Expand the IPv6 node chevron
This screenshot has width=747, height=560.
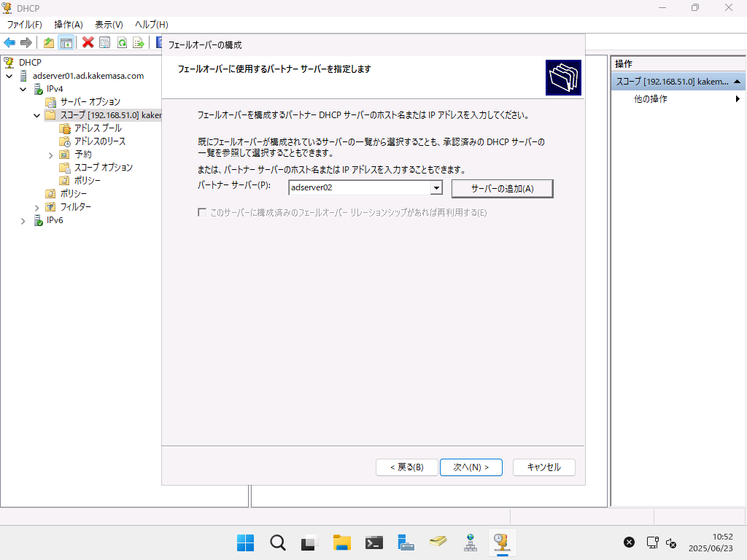pos(23,221)
